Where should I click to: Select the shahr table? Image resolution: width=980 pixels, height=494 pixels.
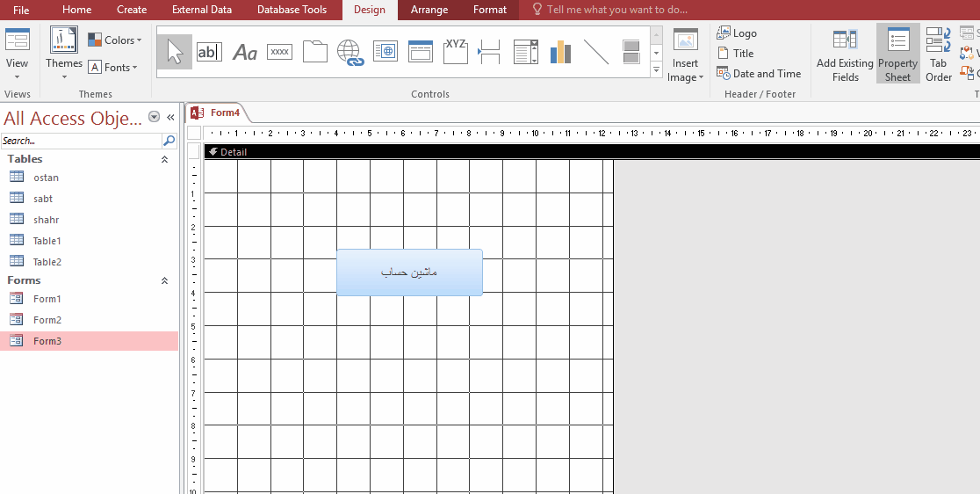tap(90, 220)
